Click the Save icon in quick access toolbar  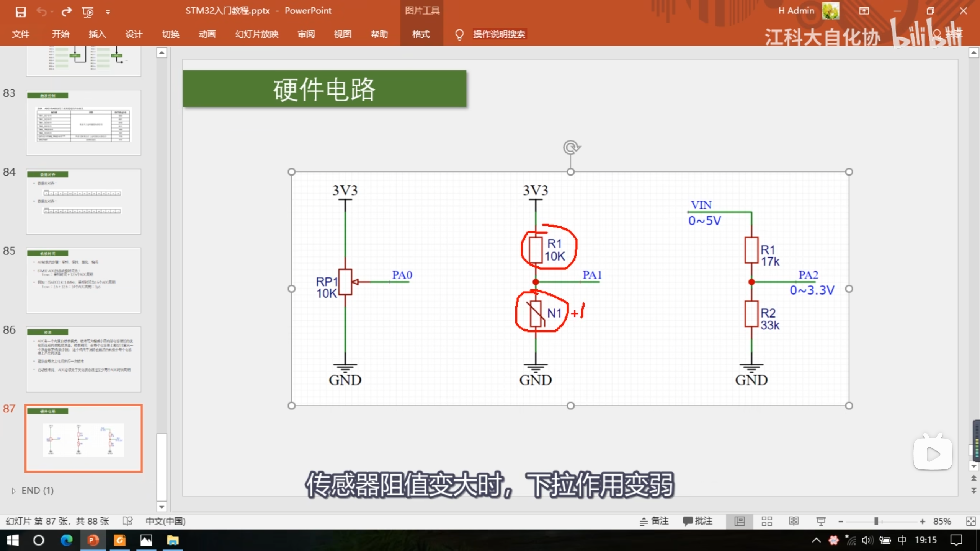click(x=20, y=12)
